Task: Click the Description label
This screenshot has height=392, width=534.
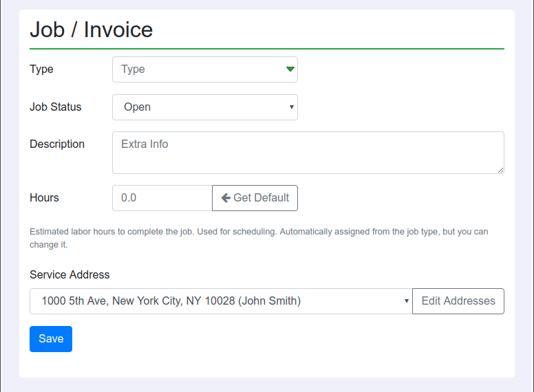Action: [57, 144]
